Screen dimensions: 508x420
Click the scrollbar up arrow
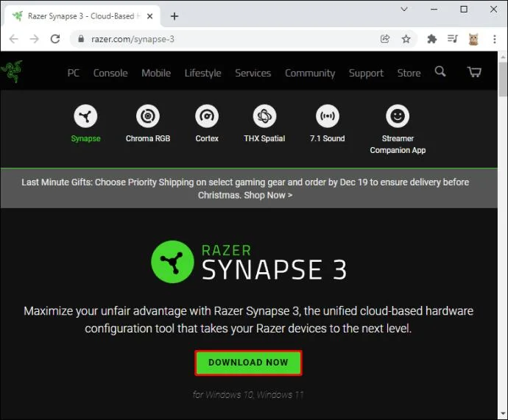click(x=503, y=57)
